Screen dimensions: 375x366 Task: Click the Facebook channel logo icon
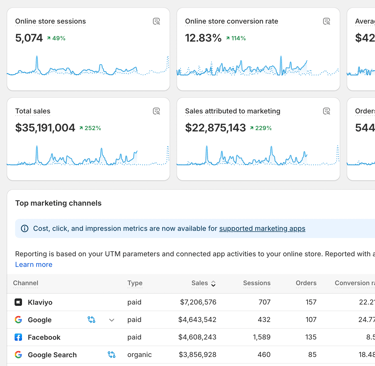click(x=18, y=337)
